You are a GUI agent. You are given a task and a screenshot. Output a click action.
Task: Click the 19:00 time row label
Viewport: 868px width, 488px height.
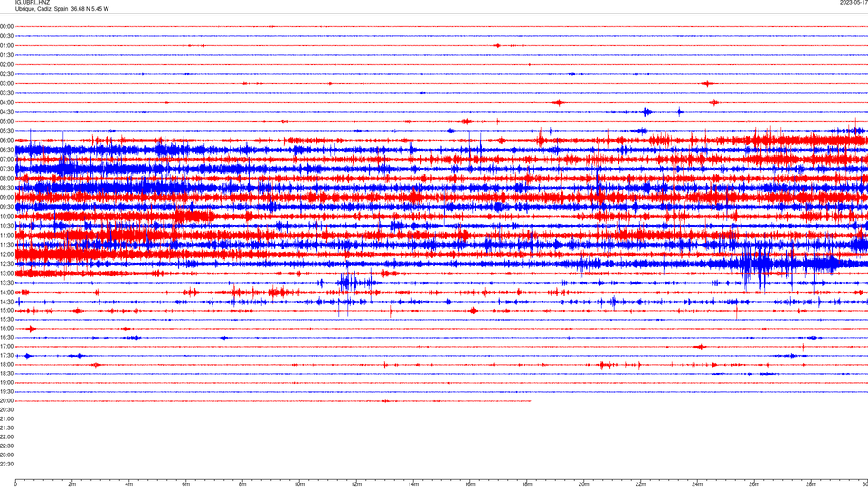pos(6,382)
